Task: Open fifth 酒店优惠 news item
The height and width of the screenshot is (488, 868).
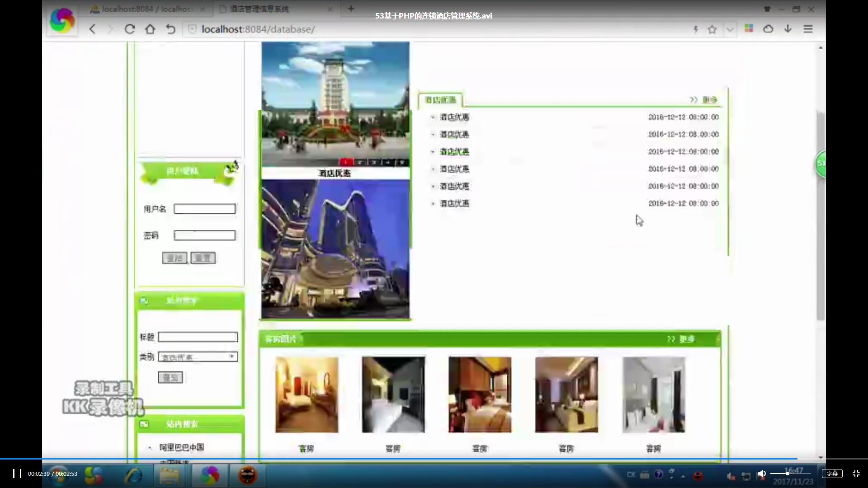Action: (x=455, y=186)
